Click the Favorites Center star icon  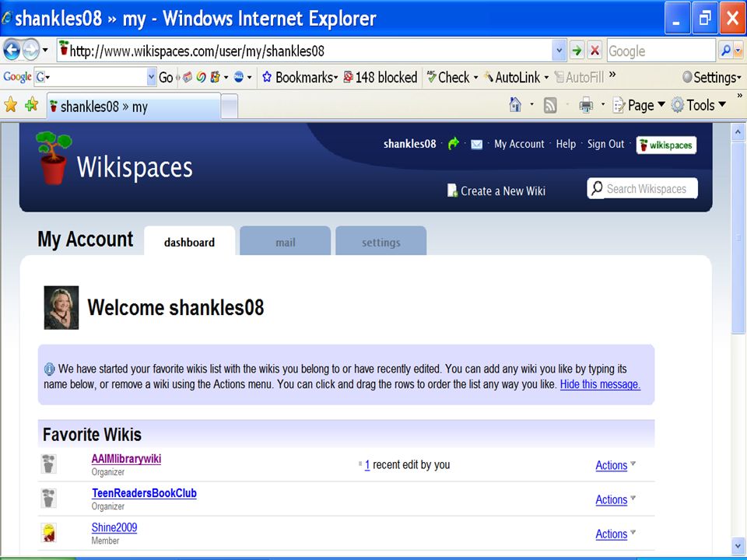[10, 105]
